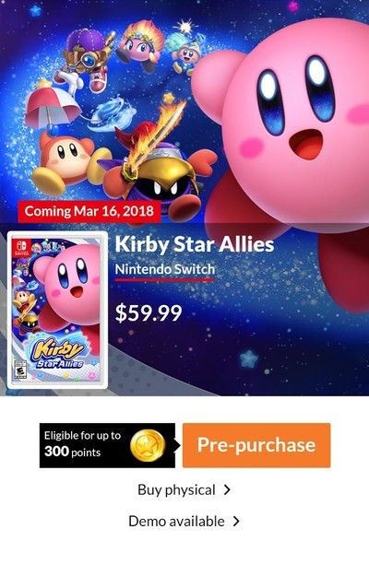The width and height of the screenshot is (369, 588).
Task: Click the Pre-purchase button
Action: tap(256, 445)
